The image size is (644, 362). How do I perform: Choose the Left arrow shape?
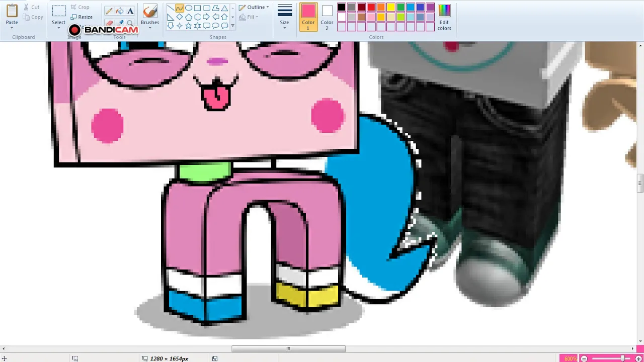click(x=216, y=17)
